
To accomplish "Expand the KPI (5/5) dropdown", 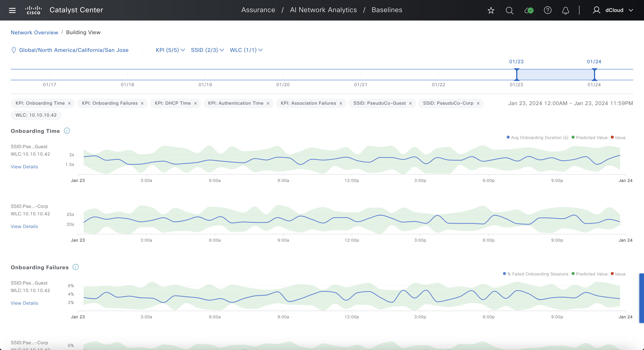I will click(x=171, y=50).
